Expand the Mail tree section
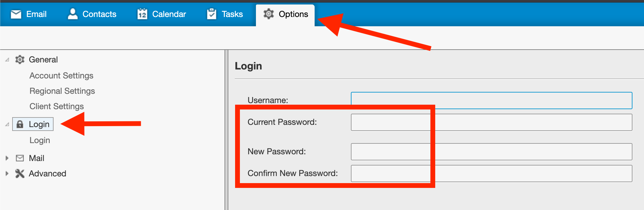The image size is (644, 210). point(7,158)
